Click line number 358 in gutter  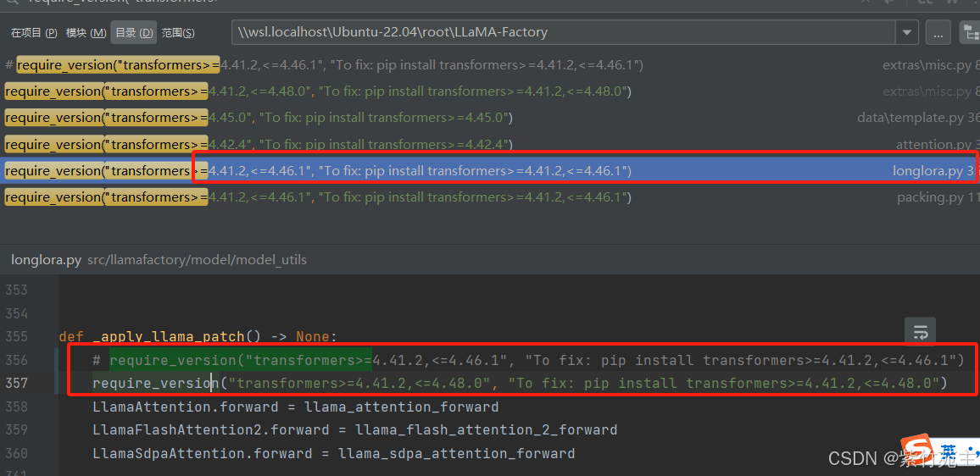16,407
